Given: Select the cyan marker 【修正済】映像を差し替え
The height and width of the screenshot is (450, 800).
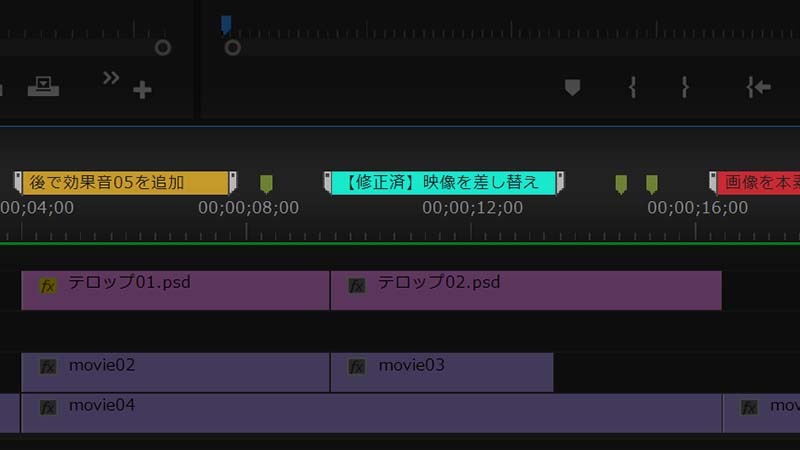Looking at the screenshot, I should tap(443, 182).
